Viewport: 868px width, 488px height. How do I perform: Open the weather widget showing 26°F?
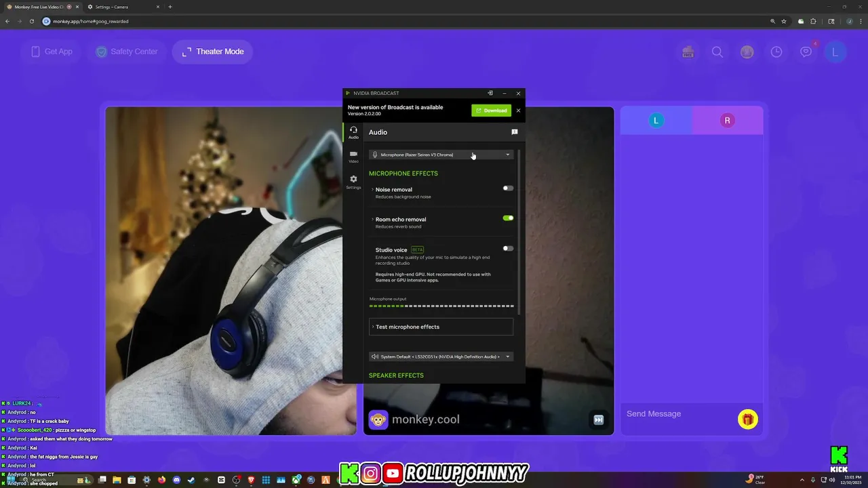click(x=755, y=479)
